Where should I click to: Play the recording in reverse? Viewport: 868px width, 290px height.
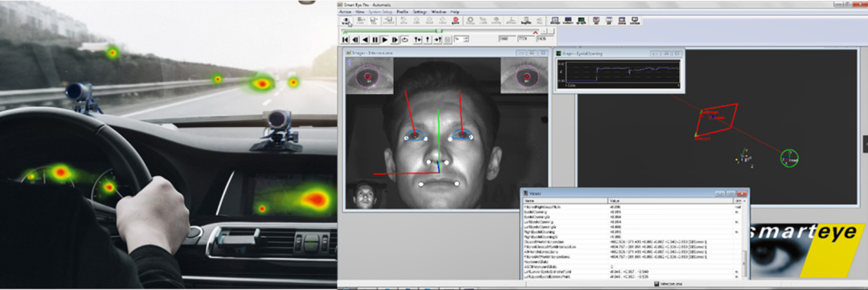[x=365, y=40]
